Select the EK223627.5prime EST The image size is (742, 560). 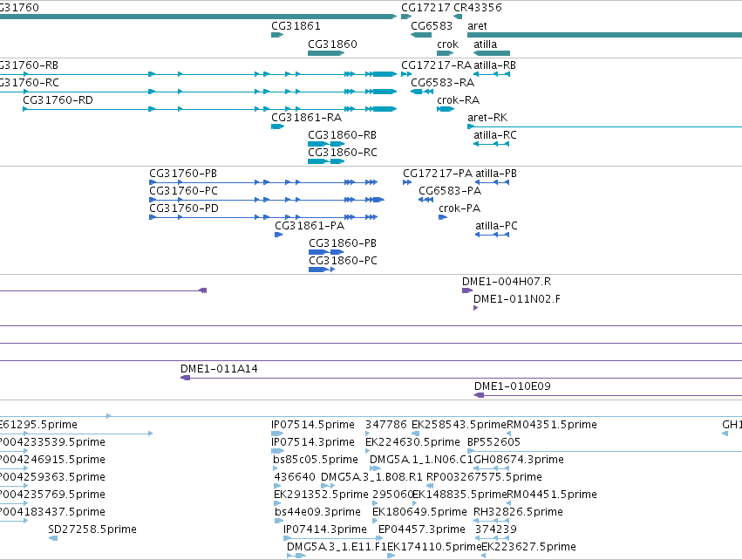(x=484, y=556)
